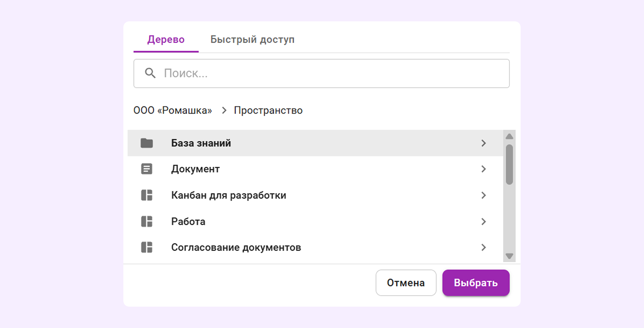
Task: Expand Документ using its right chevron
Action: tap(483, 169)
